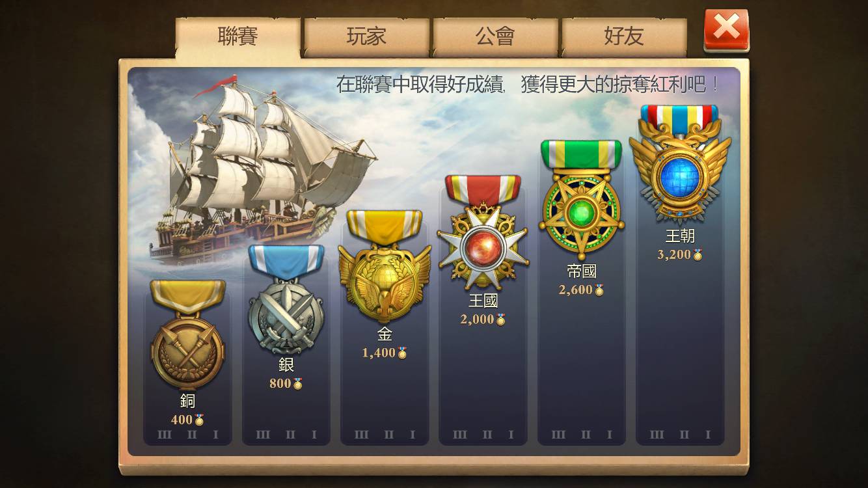The image size is (868, 488).
Task: Select the silver 銀 crossed-swords medal
Action: (x=286, y=299)
